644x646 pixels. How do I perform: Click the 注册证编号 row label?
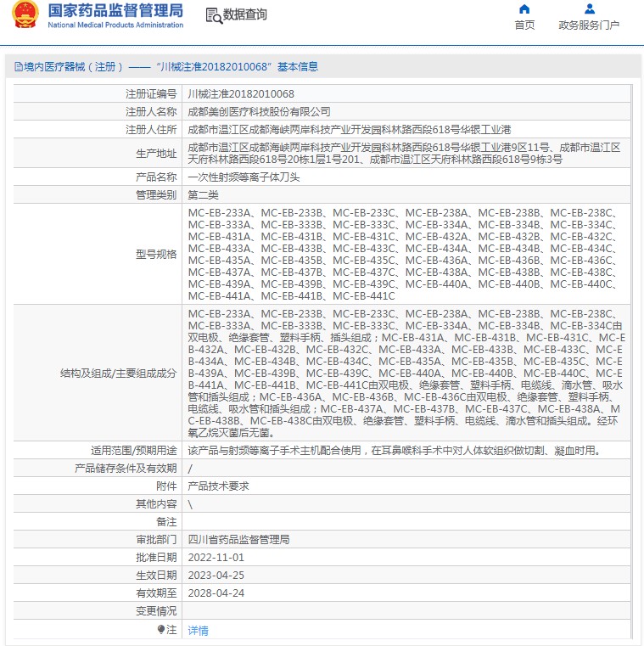[x=151, y=94]
